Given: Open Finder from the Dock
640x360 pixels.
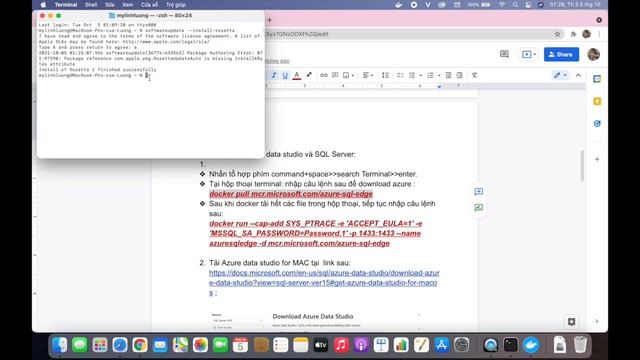Looking at the screenshot, I should pyautogui.click(x=60, y=345).
